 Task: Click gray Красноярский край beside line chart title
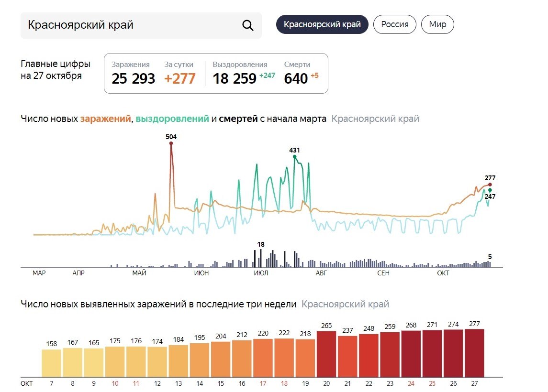(x=375, y=119)
